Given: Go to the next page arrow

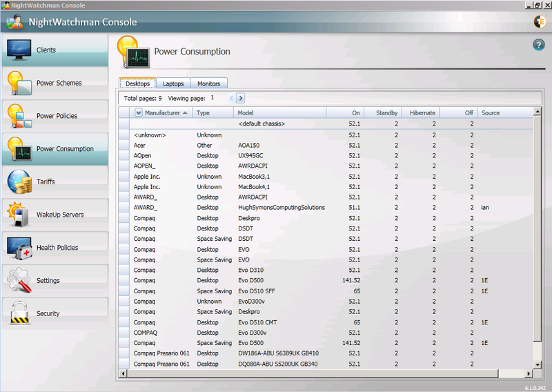Looking at the screenshot, I should click(241, 99).
